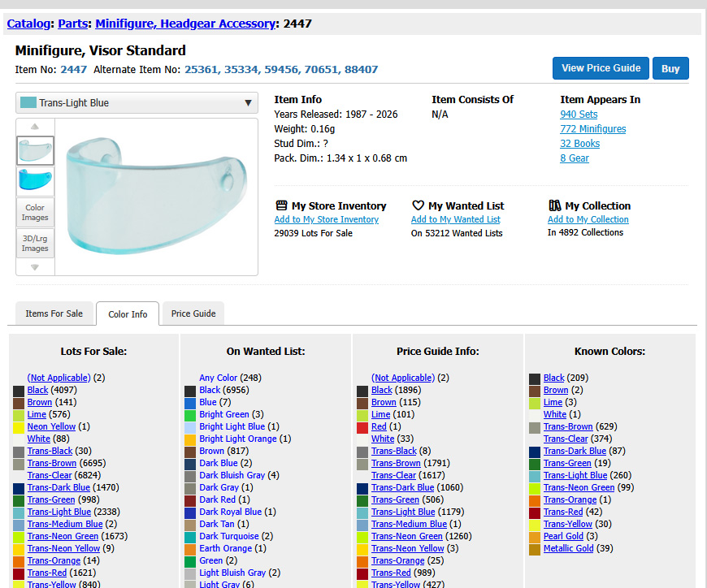Switch to Items For Sale tab
The image size is (707, 588).
pos(54,313)
